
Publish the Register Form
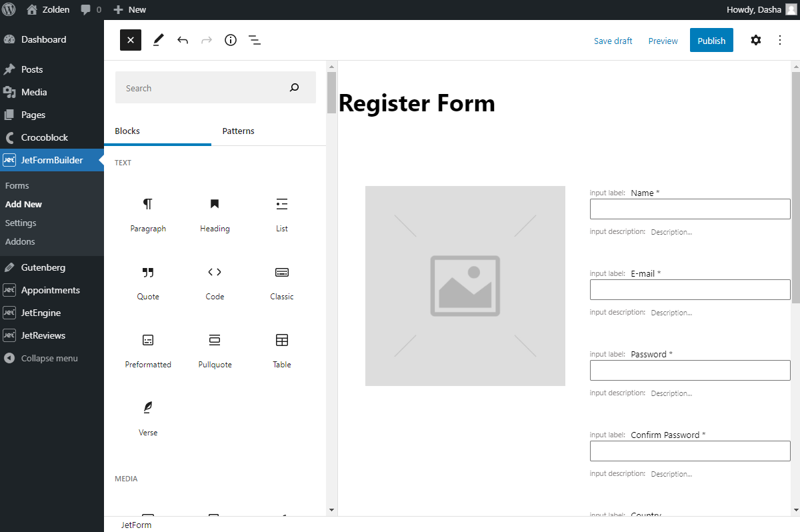711,40
